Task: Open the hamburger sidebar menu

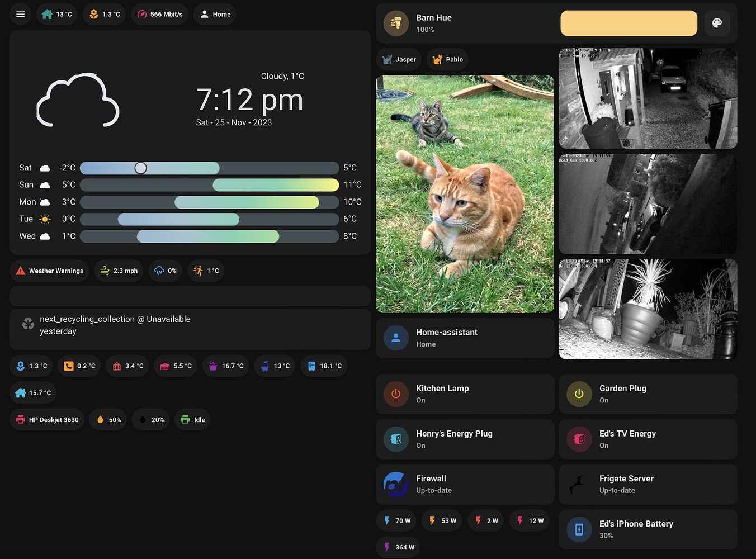Action: coord(21,14)
